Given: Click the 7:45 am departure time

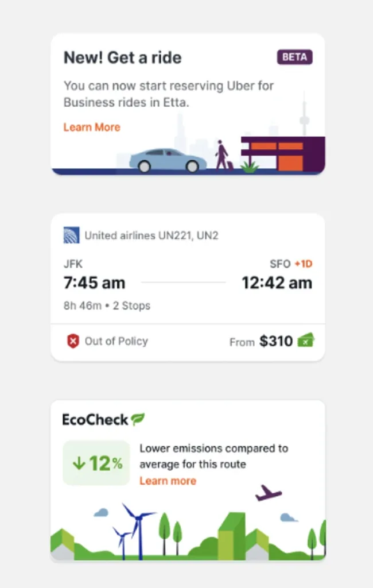Looking at the screenshot, I should [94, 283].
